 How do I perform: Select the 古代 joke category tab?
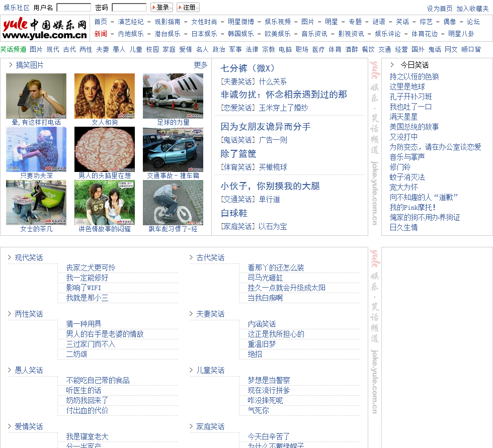click(69, 49)
